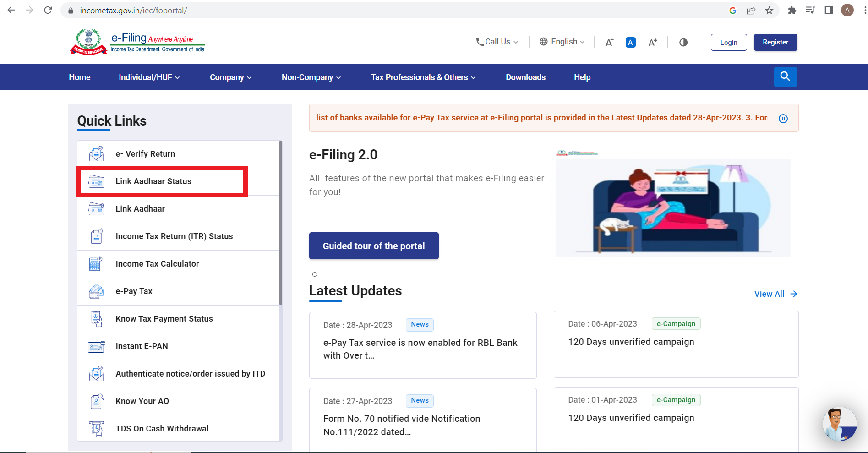Open the chatbot assistant avatar
The image size is (868, 453).
tap(840, 424)
